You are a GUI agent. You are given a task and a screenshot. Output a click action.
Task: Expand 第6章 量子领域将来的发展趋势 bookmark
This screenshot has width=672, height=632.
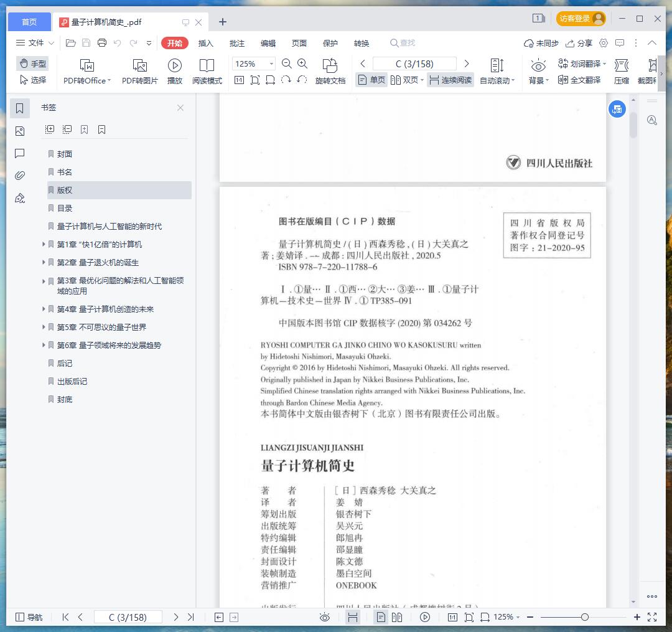(44, 345)
